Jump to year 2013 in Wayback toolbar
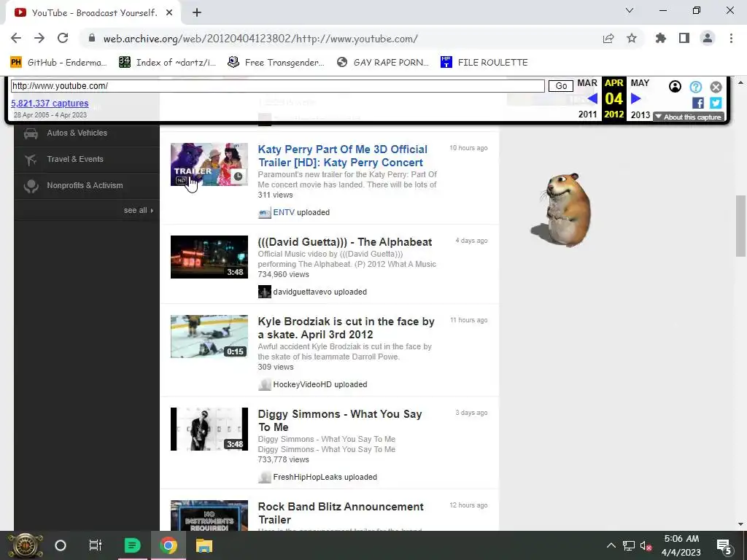 (x=640, y=114)
